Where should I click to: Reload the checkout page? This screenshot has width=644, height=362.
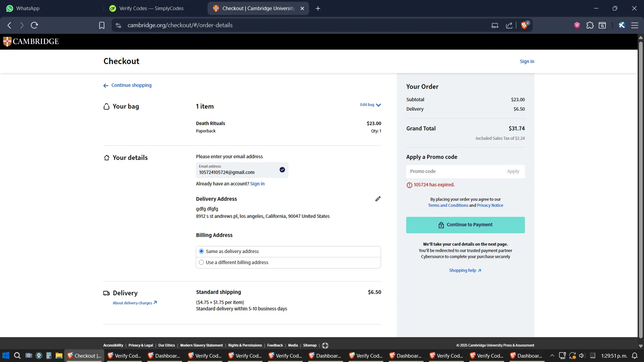[34, 25]
